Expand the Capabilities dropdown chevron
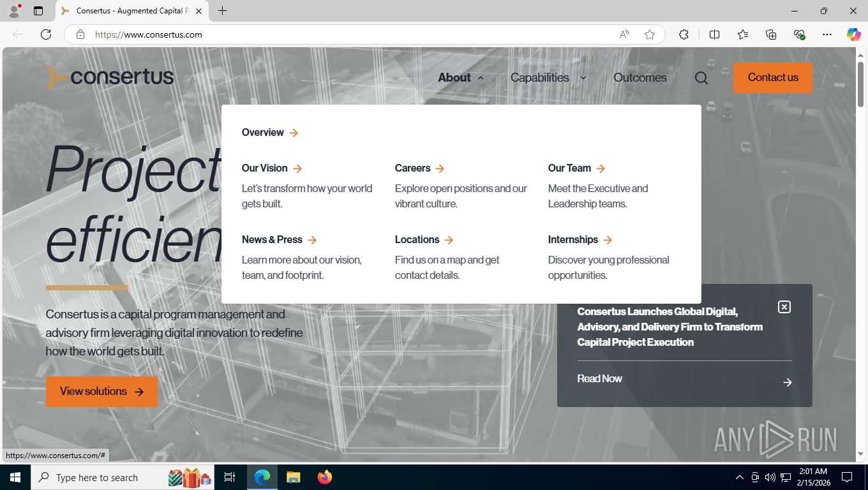The height and width of the screenshot is (490, 868). tap(583, 78)
